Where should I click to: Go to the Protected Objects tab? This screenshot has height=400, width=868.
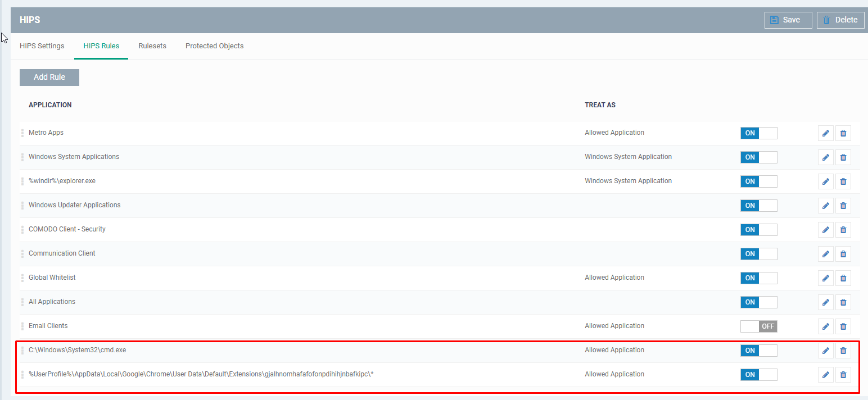214,46
